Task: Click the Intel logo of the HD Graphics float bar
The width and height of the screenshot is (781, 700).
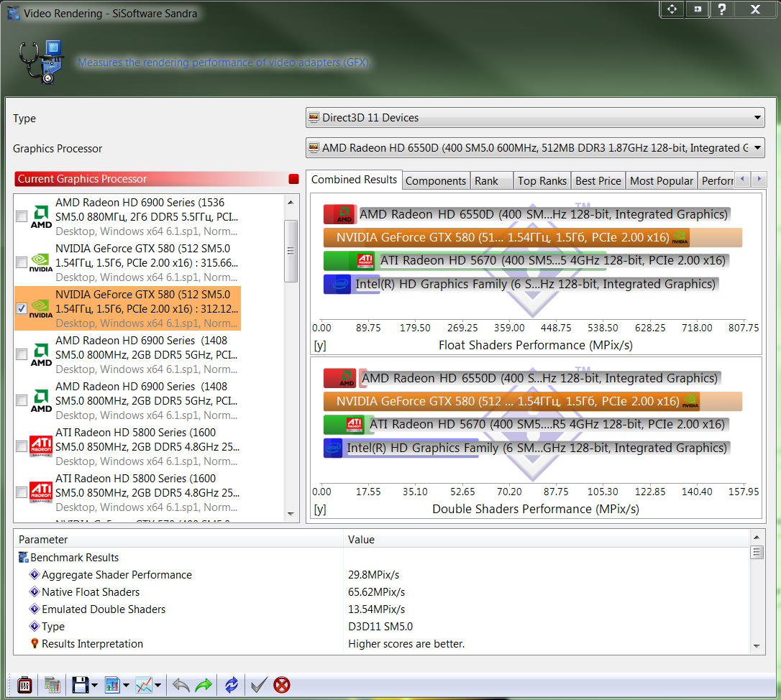Action: tap(341, 284)
